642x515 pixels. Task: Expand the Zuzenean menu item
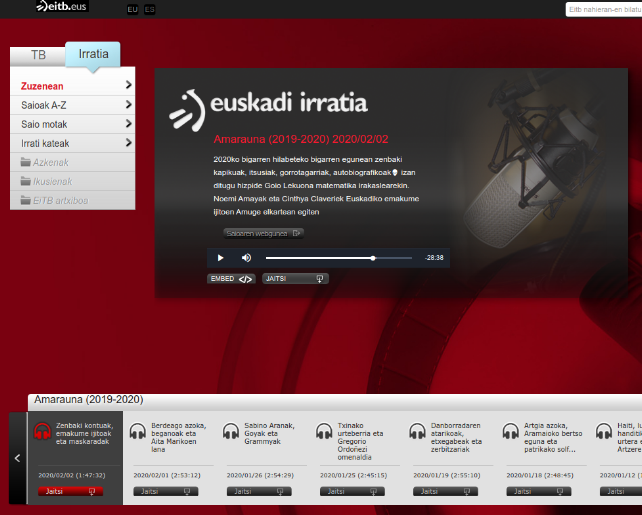[76, 86]
